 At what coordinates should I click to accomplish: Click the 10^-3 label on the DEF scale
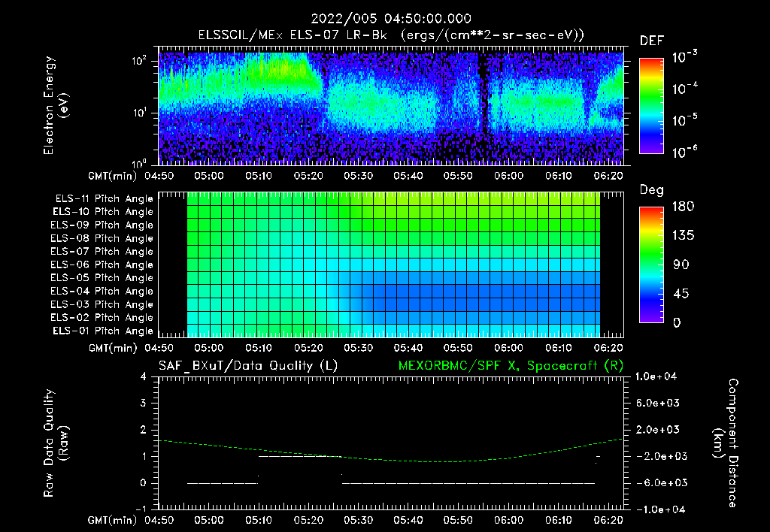pos(685,56)
